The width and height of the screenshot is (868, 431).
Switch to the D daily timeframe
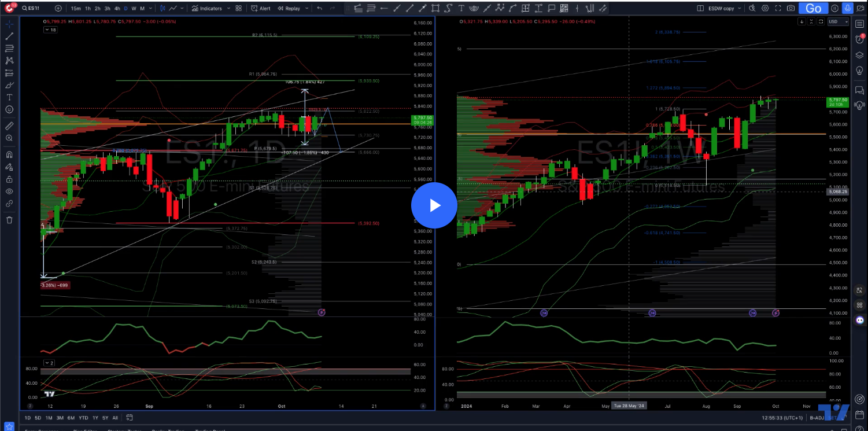[125, 8]
